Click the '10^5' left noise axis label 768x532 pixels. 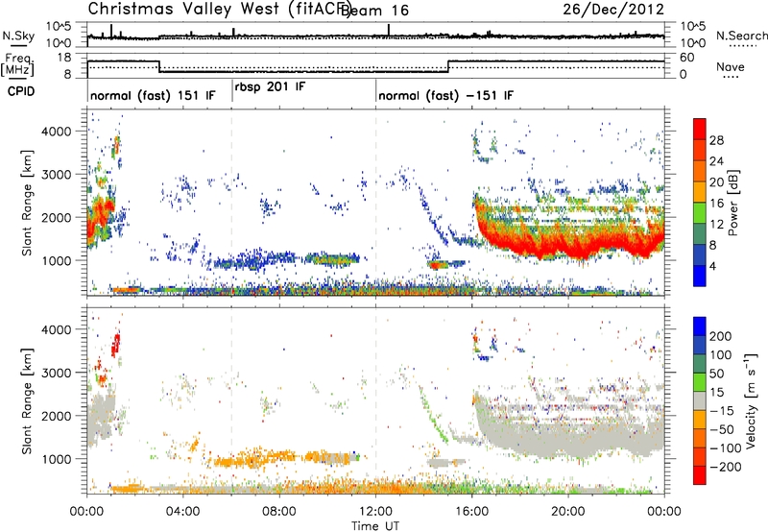coord(59,26)
